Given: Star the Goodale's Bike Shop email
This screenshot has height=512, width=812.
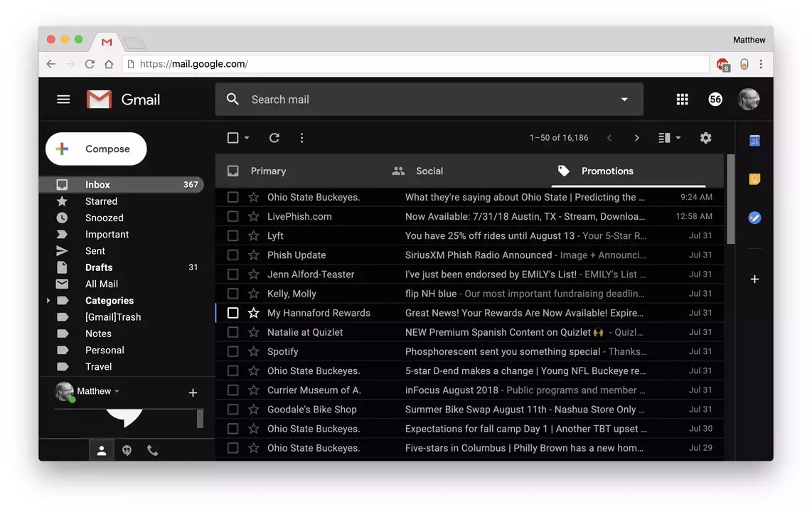Looking at the screenshot, I should point(253,410).
